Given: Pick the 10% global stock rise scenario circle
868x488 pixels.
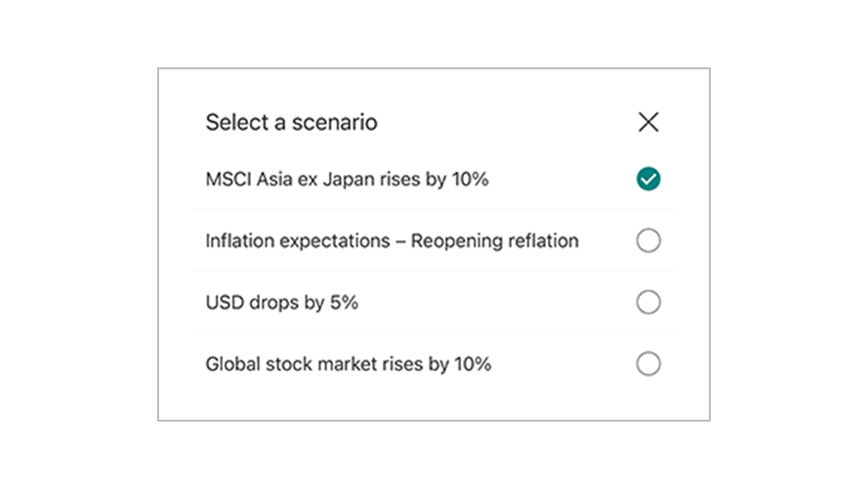Looking at the screenshot, I should tap(648, 364).
